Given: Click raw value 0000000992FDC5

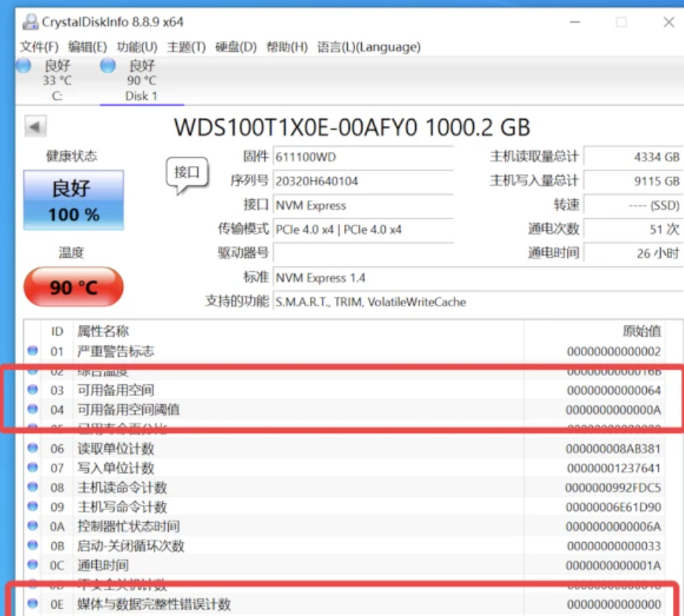Looking at the screenshot, I should tap(614, 487).
